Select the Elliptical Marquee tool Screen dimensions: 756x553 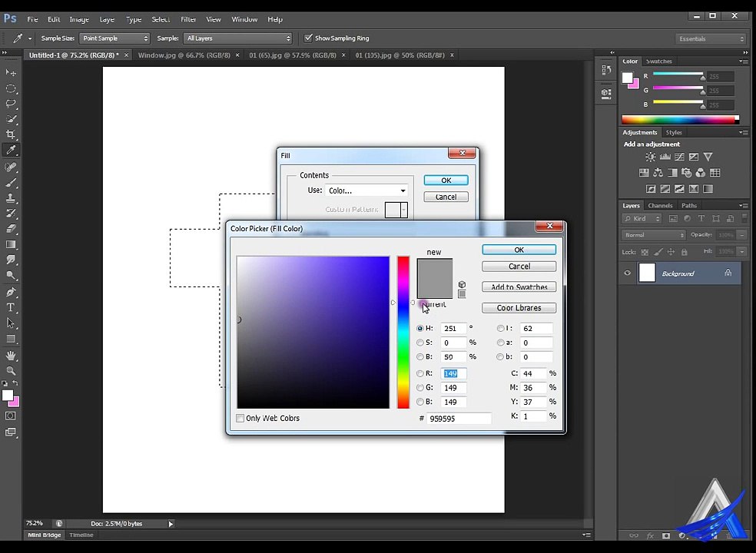click(11, 89)
